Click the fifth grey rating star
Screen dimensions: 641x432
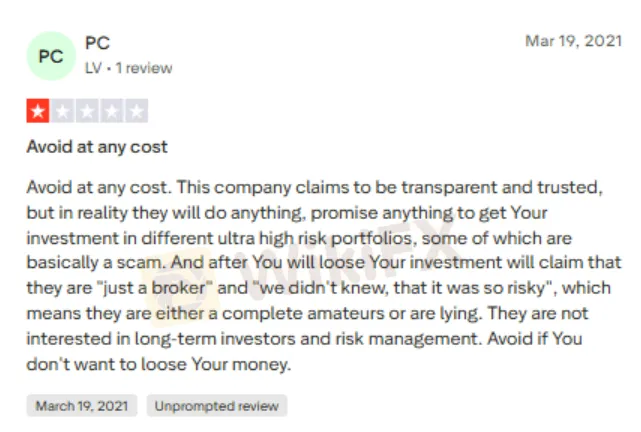pyautogui.click(x=136, y=111)
